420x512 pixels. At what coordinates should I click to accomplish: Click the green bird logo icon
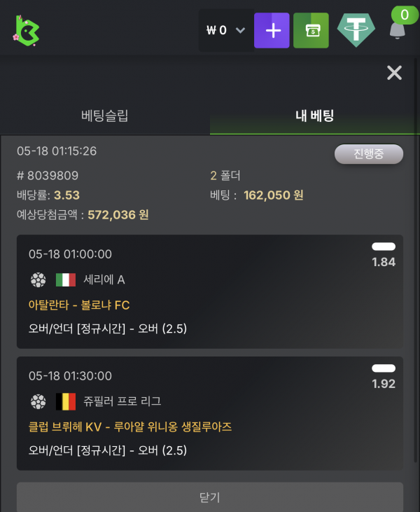26,31
